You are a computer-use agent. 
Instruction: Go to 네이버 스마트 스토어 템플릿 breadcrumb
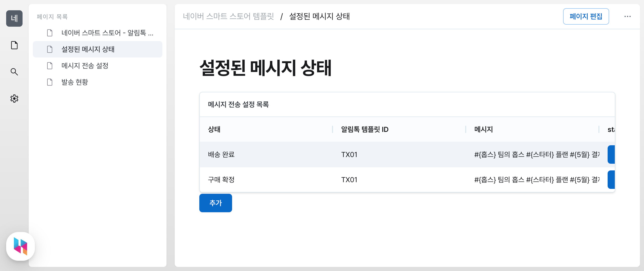click(x=228, y=16)
